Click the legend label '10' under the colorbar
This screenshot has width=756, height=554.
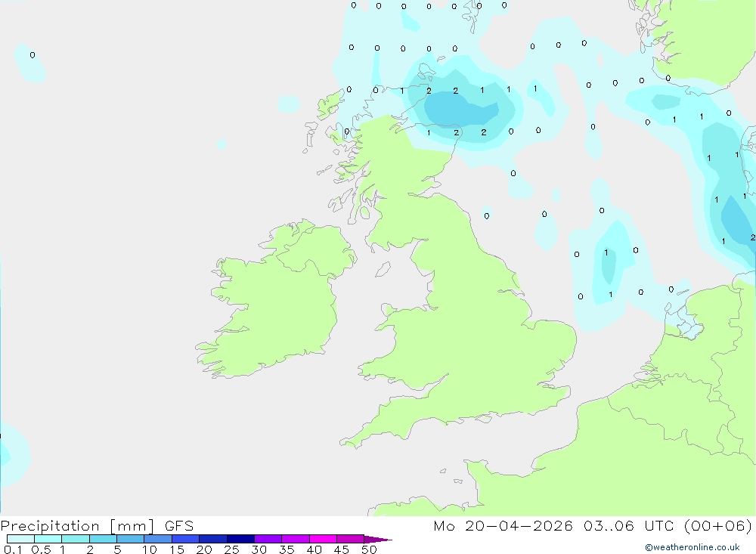[x=150, y=549]
